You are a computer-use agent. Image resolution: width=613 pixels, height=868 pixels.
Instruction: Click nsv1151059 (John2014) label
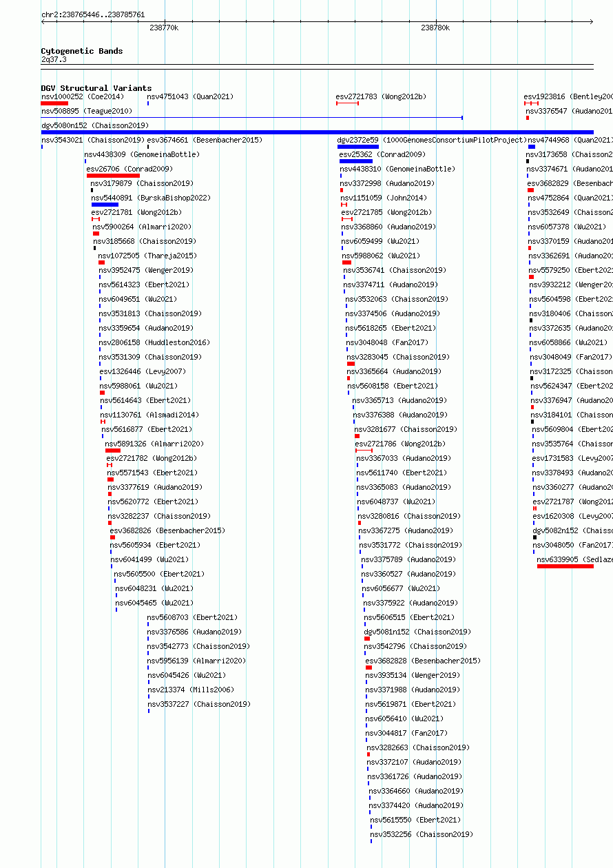[384, 198]
